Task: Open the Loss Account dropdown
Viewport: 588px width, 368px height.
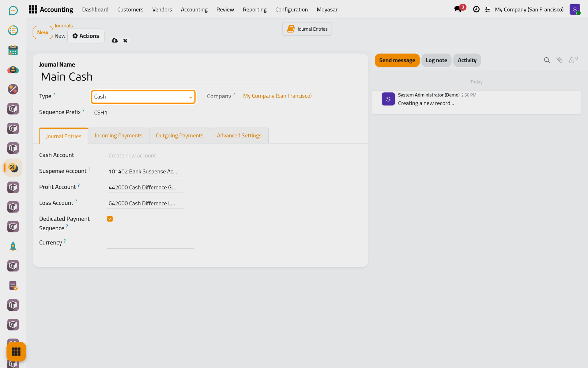Action: [x=145, y=203]
